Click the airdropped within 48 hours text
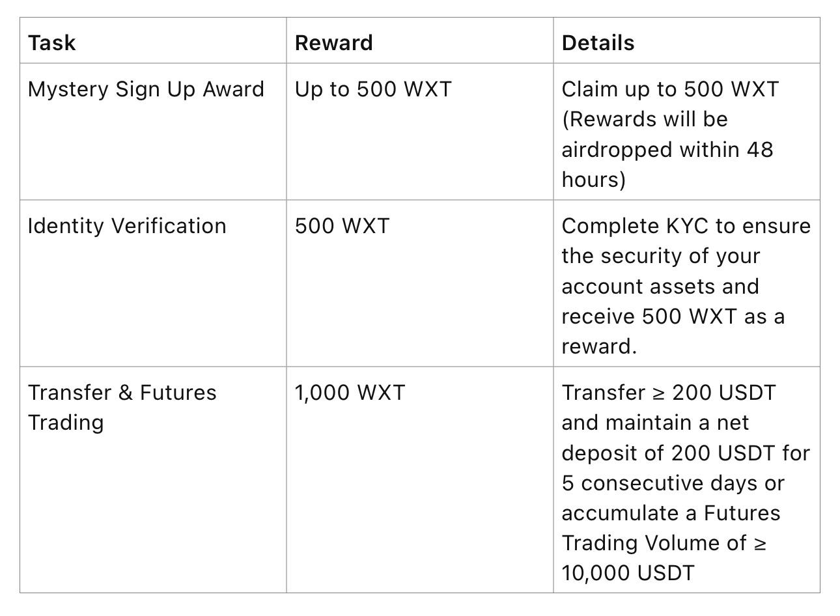This screenshot has height=616, width=840. click(x=667, y=164)
